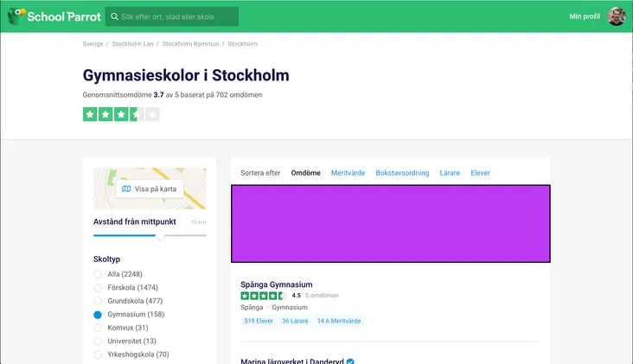
Task: Sort by Lärare
Action: point(450,173)
